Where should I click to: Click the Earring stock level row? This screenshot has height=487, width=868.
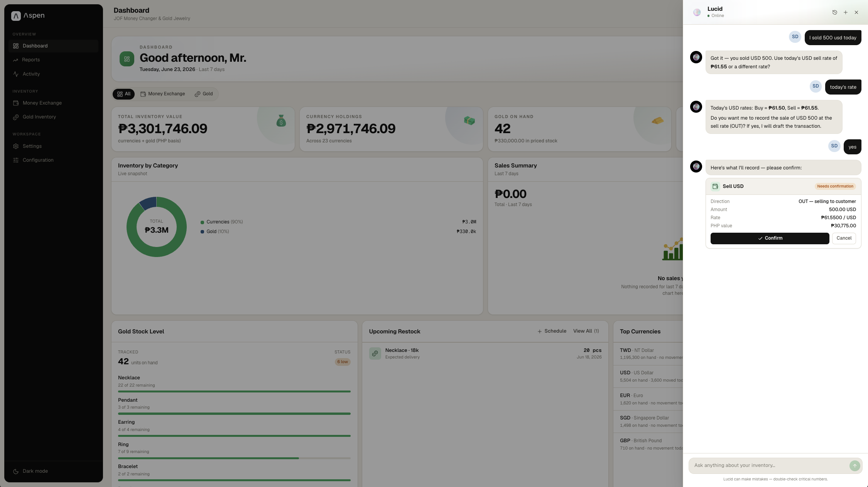tap(234, 428)
